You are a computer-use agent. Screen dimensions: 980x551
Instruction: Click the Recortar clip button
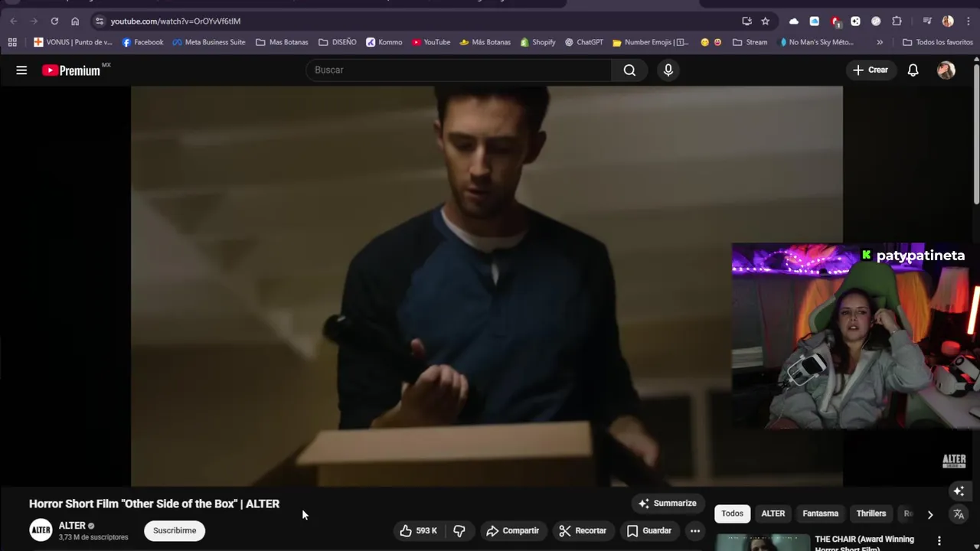pos(583,530)
